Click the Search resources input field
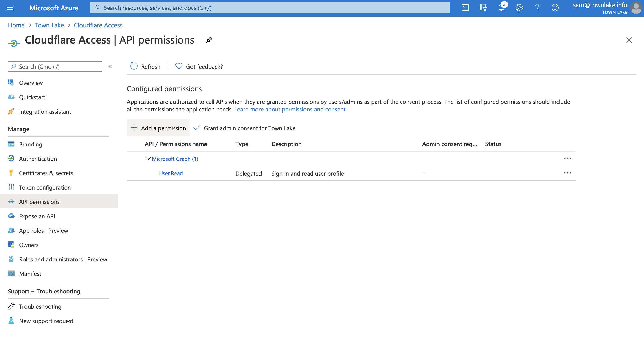The width and height of the screenshot is (644, 356). coord(270,7)
